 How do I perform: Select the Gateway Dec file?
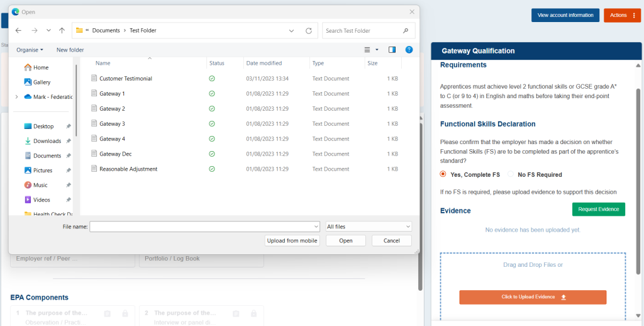coord(115,154)
